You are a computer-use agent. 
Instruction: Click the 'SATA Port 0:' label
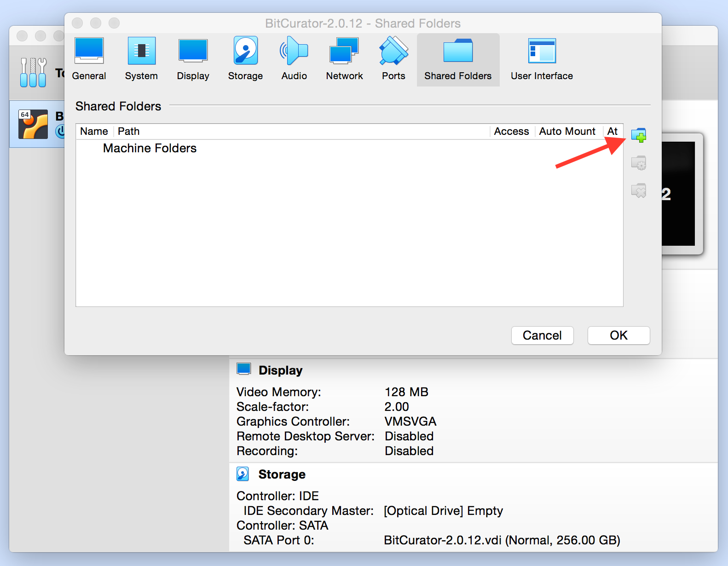coord(279,540)
